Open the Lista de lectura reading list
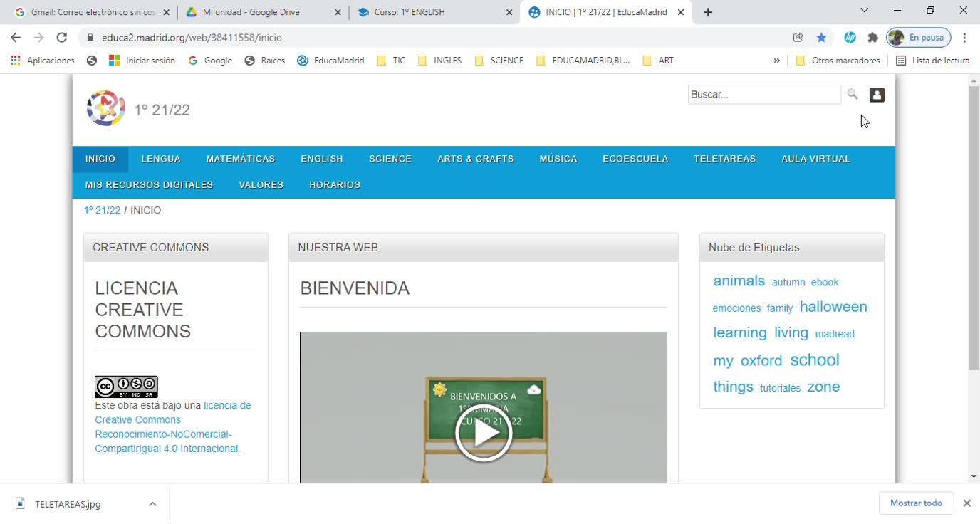Image resolution: width=980 pixels, height=524 pixels. tap(932, 61)
